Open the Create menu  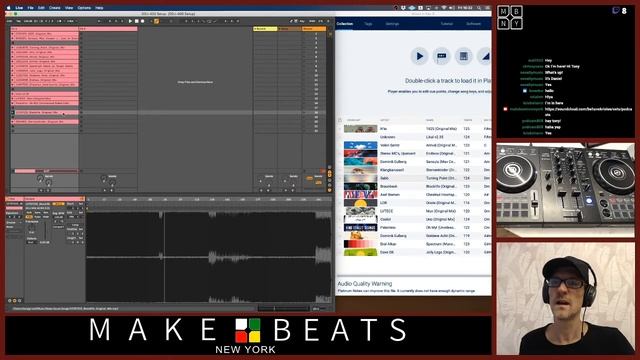pos(54,8)
